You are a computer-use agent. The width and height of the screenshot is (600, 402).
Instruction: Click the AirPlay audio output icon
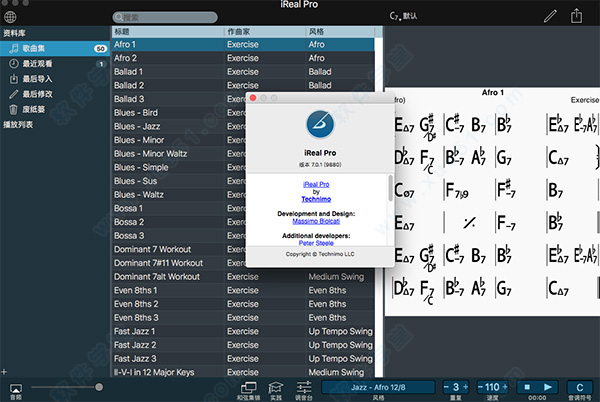pos(16,389)
